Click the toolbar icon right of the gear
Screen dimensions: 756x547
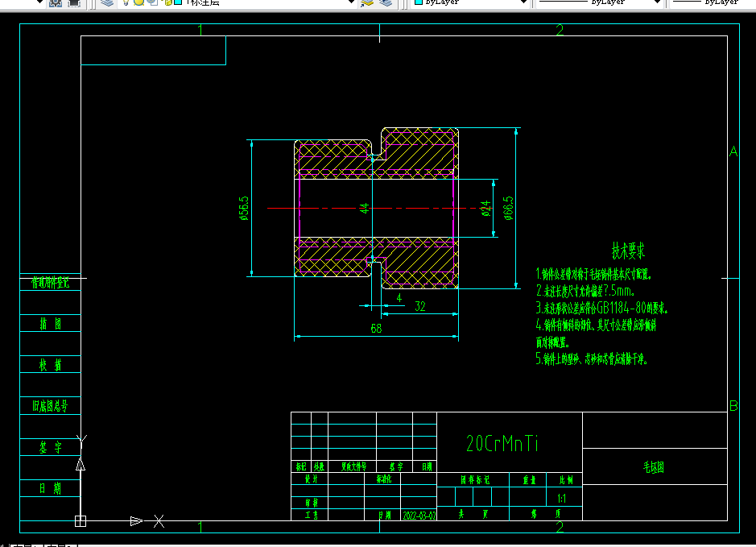click(74, 2)
